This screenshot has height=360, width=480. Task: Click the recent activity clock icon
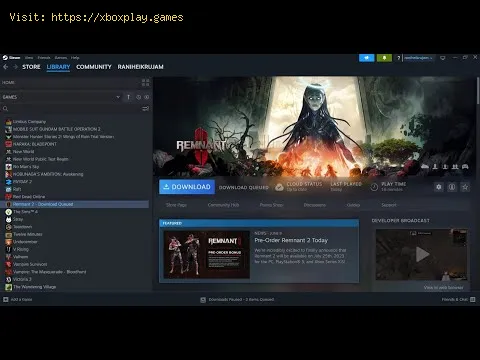click(139, 97)
